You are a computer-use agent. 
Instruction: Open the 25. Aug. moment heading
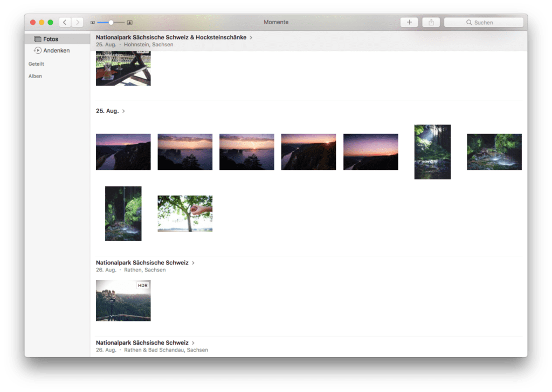(x=107, y=111)
